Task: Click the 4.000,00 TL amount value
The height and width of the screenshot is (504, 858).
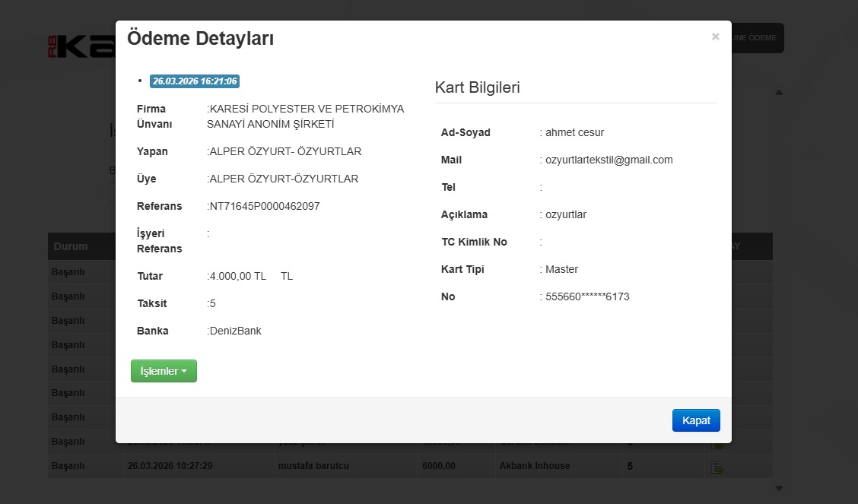Action: tap(238, 276)
